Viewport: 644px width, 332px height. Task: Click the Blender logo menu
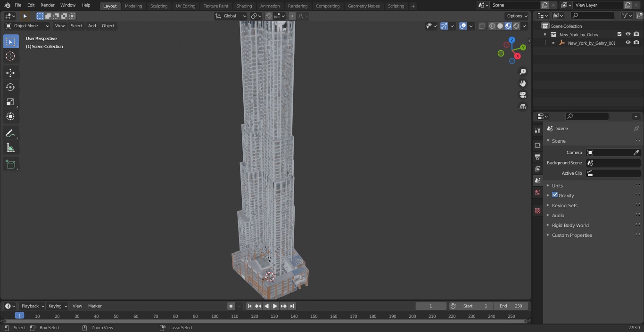[8, 5]
